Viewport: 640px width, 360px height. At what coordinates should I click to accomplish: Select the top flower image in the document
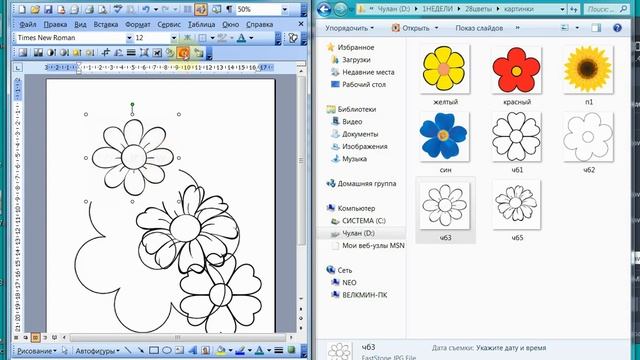pos(132,158)
